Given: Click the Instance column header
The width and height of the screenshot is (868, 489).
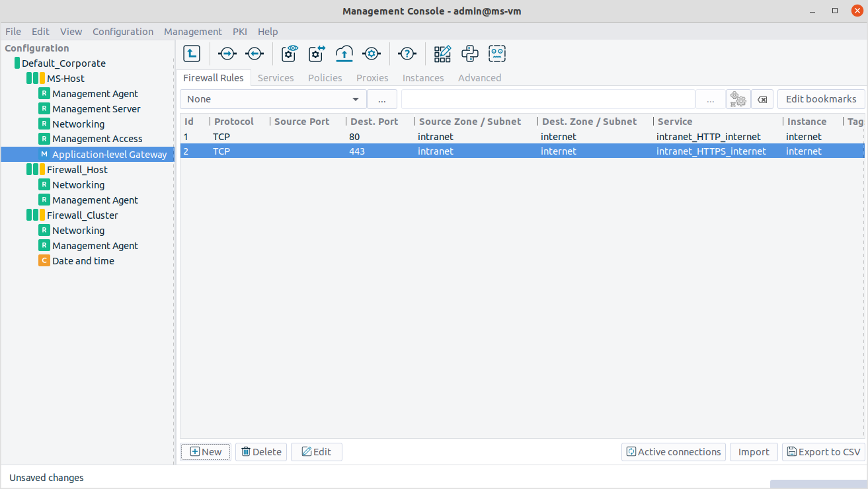Looking at the screenshot, I should click(x=812, y=122).
